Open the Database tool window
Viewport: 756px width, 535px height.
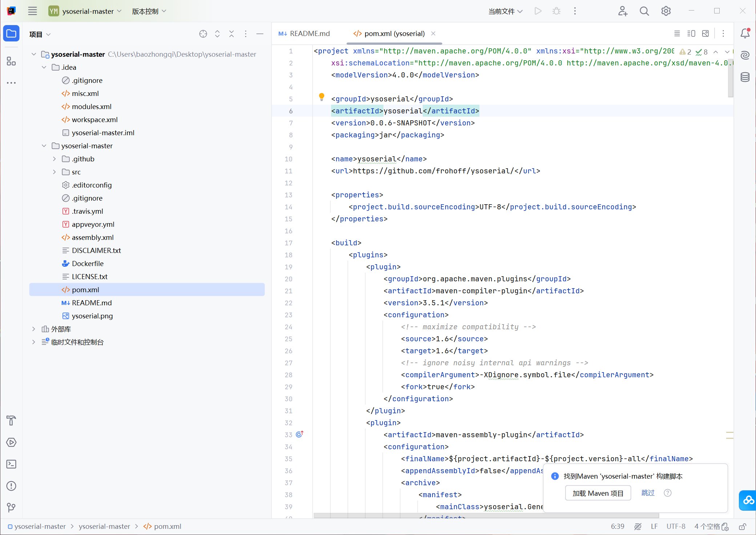[745, 77]
